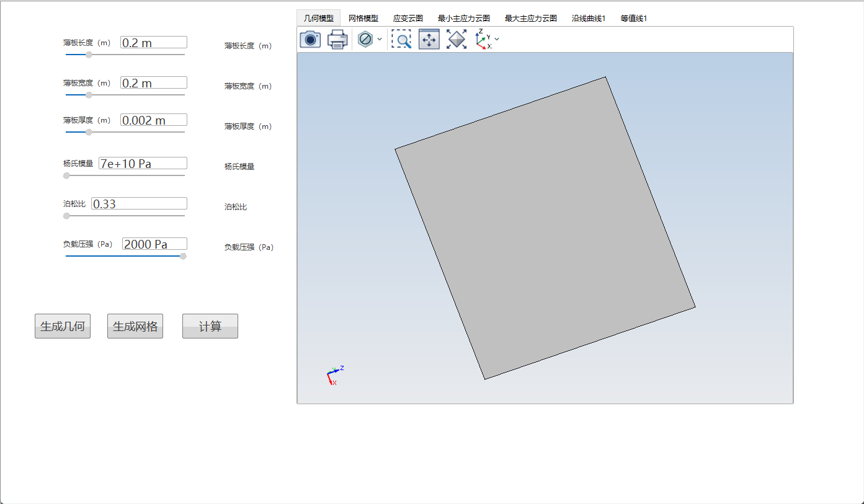This screenshot has height=504, width=864.
Task: Open the 最大主应力云图 tab
Action: 531,19
